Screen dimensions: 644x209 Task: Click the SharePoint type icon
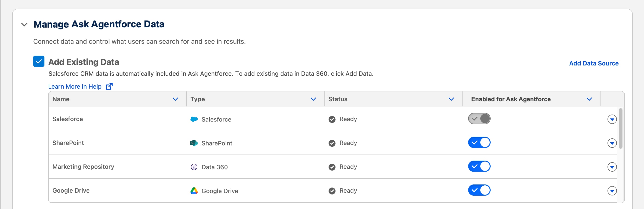194,143
